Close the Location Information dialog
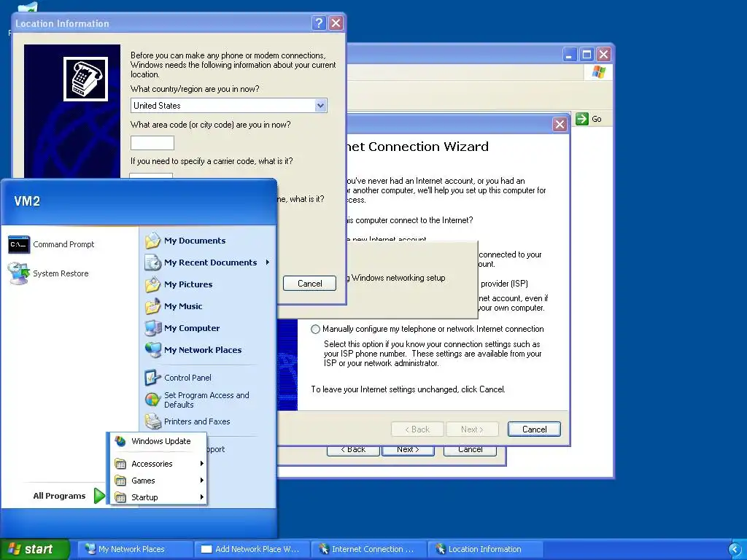Screen dimensions: 747x560 (x=336, y=23)
